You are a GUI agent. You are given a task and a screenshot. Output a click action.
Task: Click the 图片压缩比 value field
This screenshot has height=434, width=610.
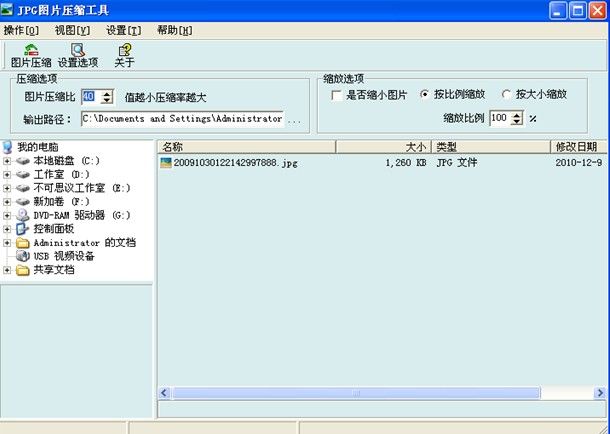(91, 97)
